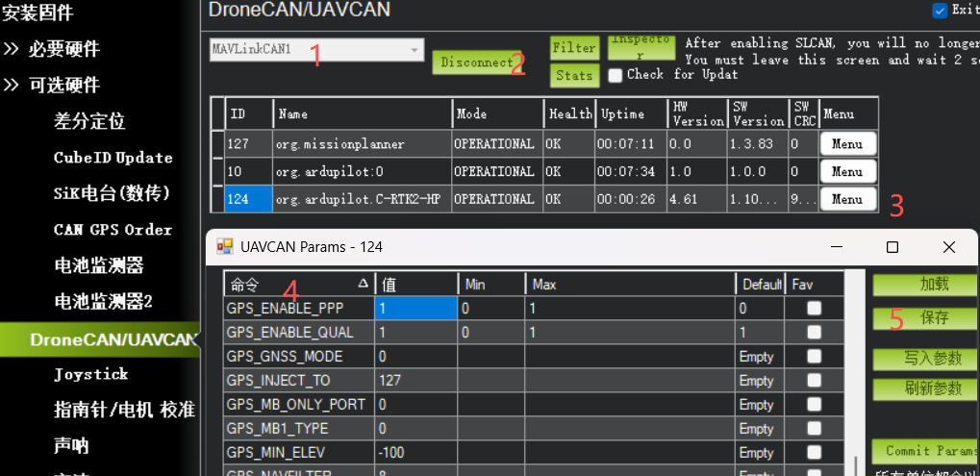Click the params list vertical scrollbar
The image size is (980, 476).
click(855, 373)
